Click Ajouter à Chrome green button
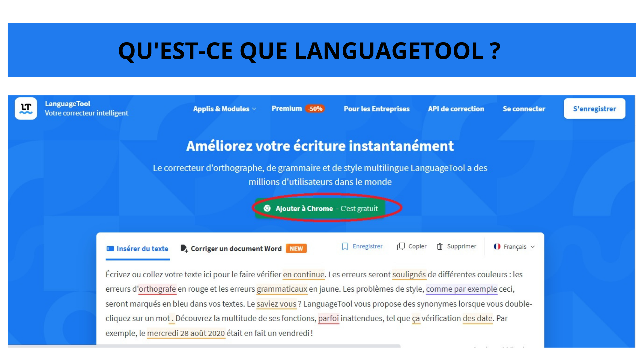 pyautogui.click(x=321, y=208)
